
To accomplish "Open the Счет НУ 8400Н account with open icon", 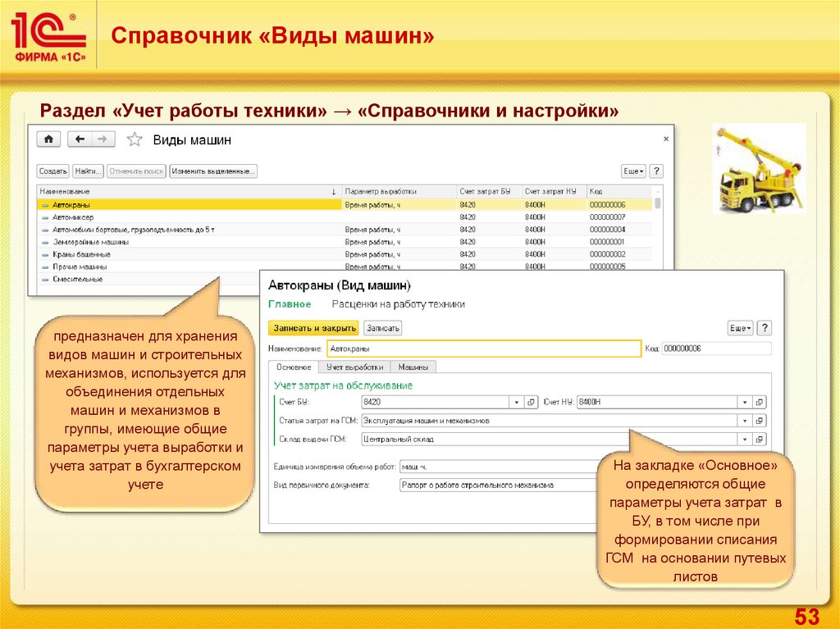I will pos(760,402).
